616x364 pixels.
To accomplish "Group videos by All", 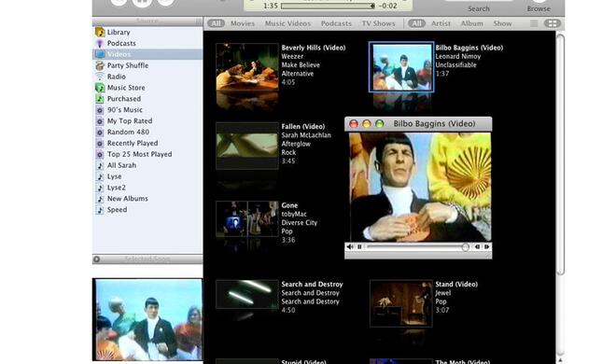I will [x=416, y=23].
